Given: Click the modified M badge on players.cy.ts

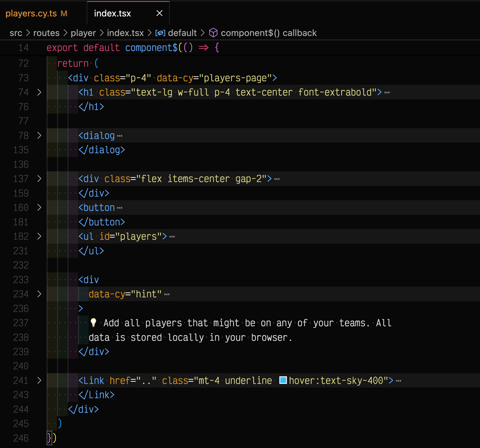Looking at the screenshot, I should [x=64, y=14].
